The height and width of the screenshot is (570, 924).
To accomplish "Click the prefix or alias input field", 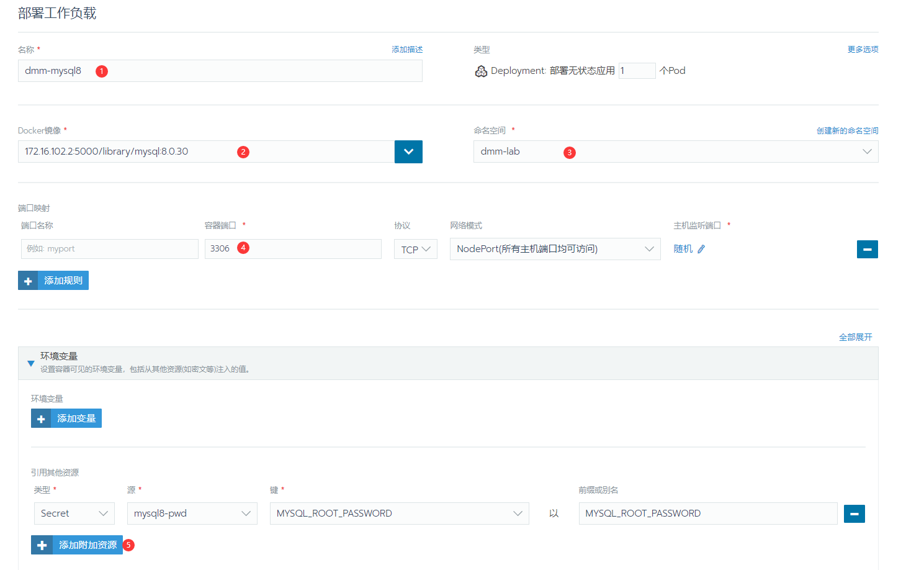I will tap(708, 513).
